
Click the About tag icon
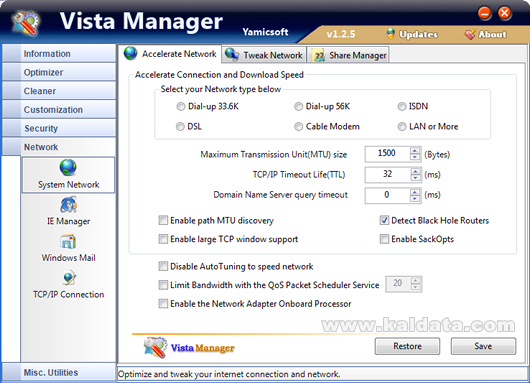(470, 34)
